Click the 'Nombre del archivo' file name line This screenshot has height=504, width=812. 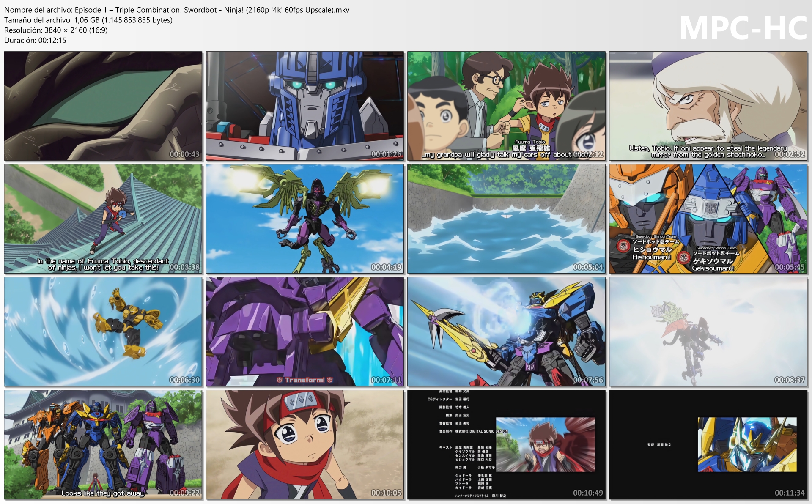coord(177,10)
